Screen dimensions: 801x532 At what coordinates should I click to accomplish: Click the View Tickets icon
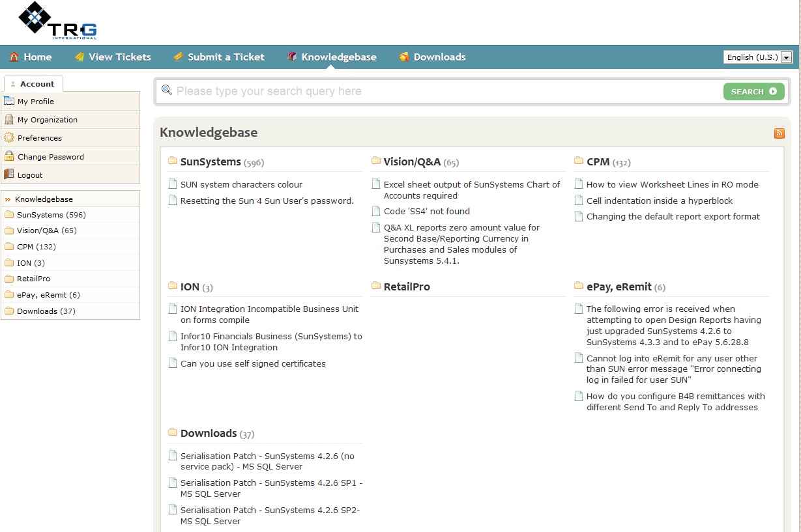tap(80, 57)
